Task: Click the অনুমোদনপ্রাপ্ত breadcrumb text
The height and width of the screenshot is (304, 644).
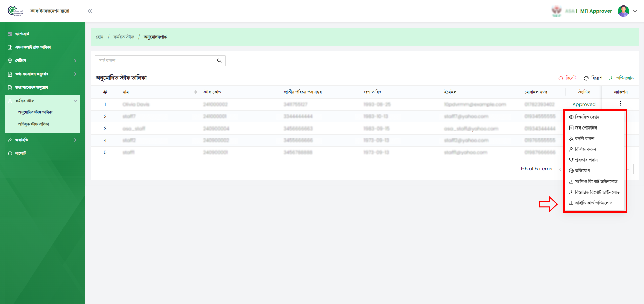Action: 155,37
